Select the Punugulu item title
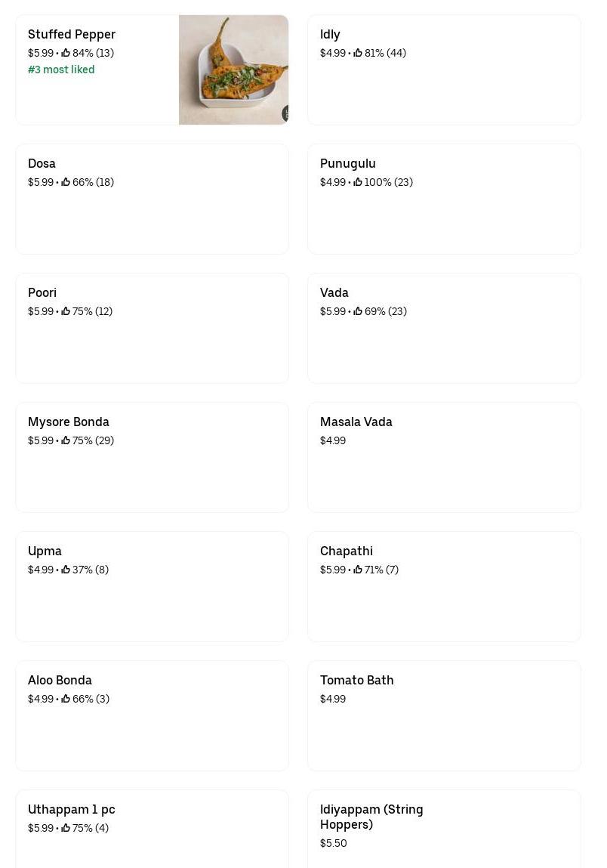 [347, 163]
